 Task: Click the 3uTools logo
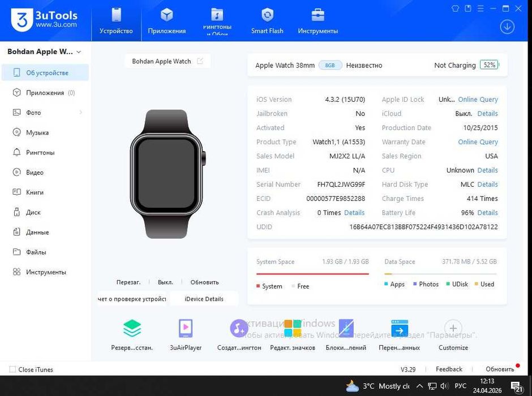point(44,20)
